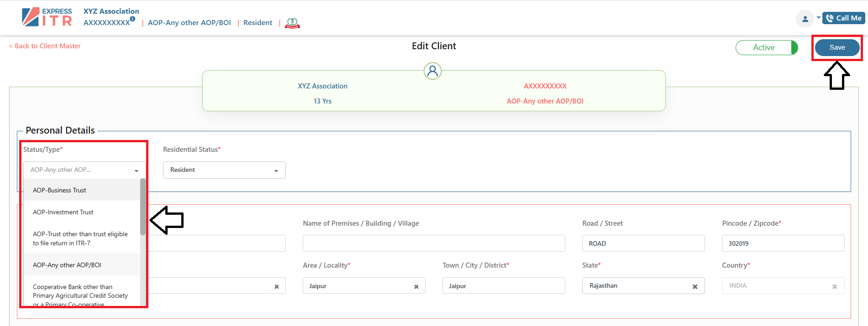The width and height of the screenshot is (868, 326).
Task: Click the client avatar icon above XYZ Association card
Action: pos(432,71)
